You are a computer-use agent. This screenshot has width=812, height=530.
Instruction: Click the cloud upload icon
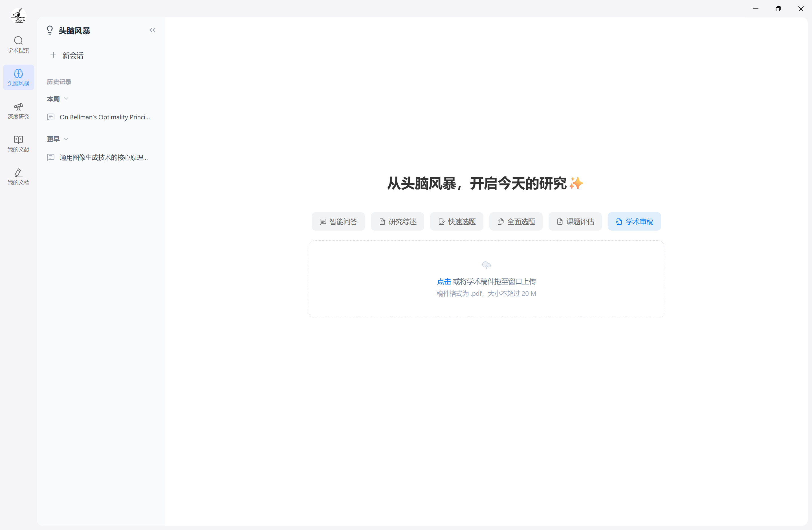point(486,265)
